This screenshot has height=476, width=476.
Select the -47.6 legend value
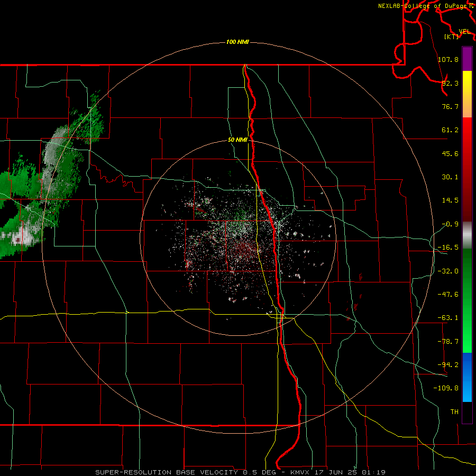click(448, 295)
